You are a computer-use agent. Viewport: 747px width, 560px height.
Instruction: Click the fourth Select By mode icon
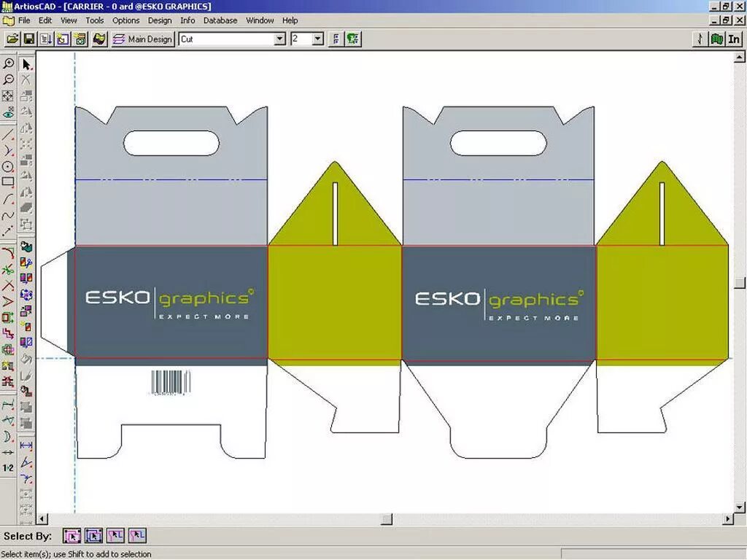point(137,536)
